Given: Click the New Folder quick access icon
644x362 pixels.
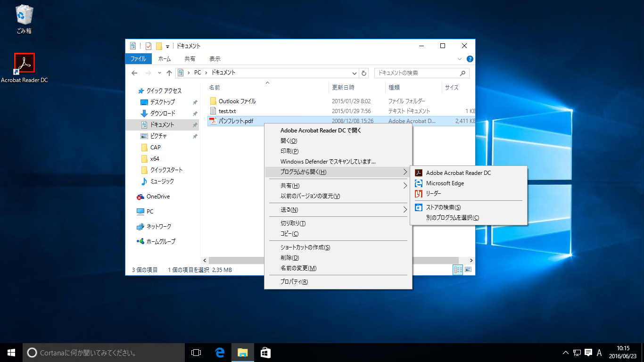Looking at the screenshot, I should 159,46.
